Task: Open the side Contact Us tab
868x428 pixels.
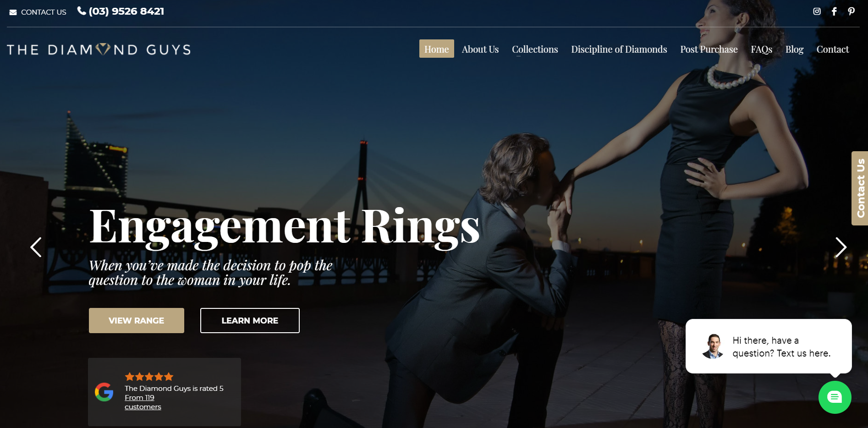Action: click(x=860, y=188)
